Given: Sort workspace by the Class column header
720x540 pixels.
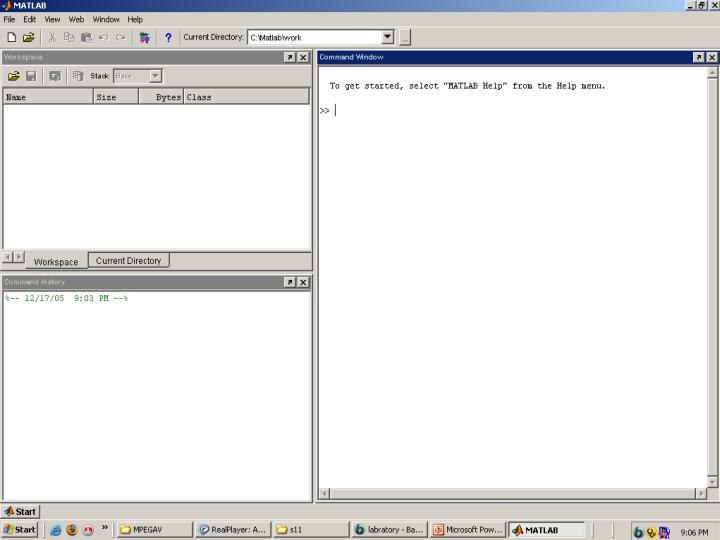Looking at the screenshot, I should click(247, 97).
